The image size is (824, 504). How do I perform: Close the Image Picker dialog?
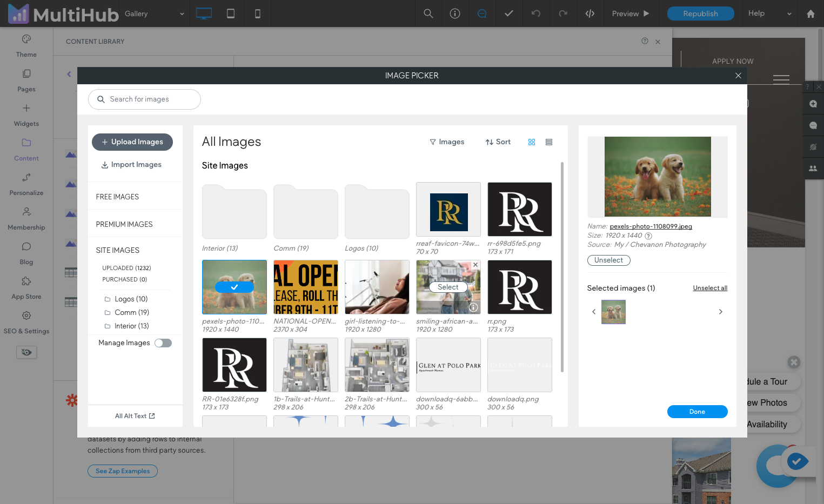click(738, 76)
